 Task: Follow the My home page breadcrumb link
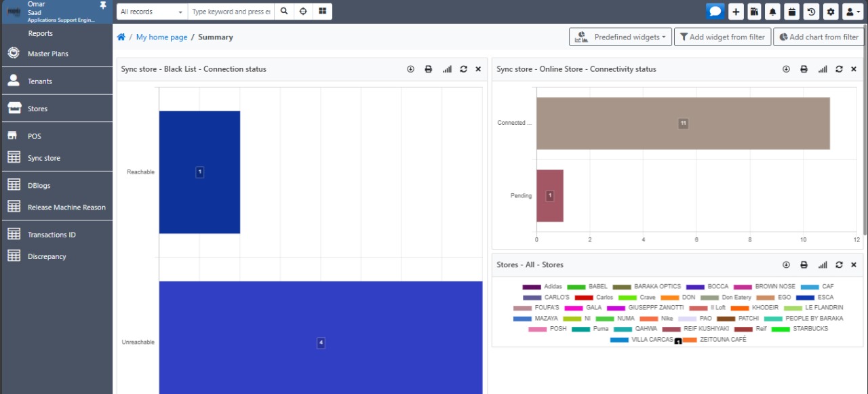[x=161, y=37]
